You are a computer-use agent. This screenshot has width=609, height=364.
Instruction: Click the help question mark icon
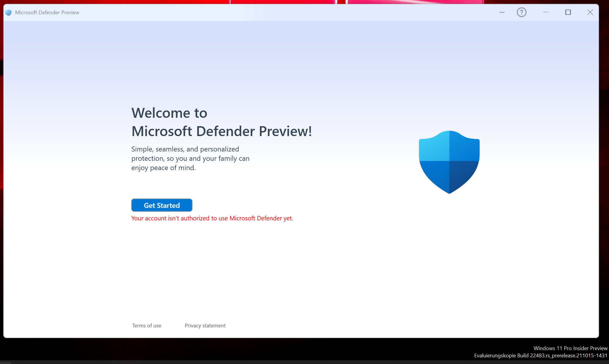[x=522, y=12]
